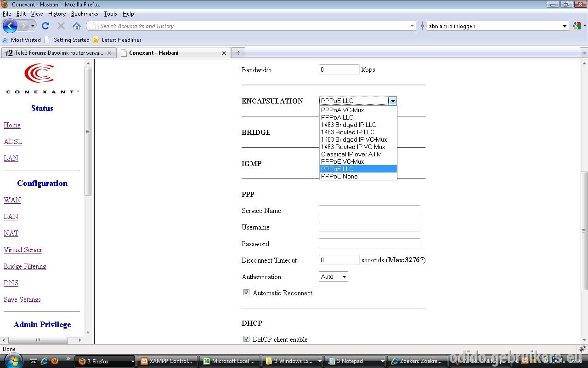Open the Authentication Auto dropdown

click(x=333, y=276)
